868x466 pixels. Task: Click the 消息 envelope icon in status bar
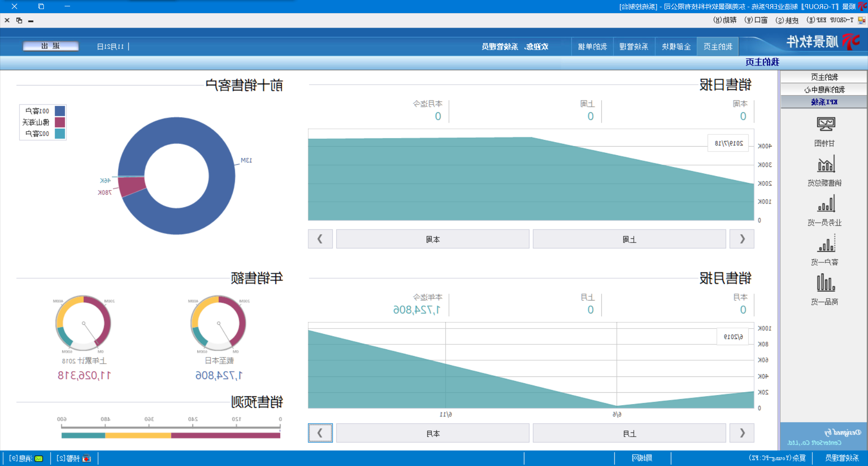[x=39, y=458]
